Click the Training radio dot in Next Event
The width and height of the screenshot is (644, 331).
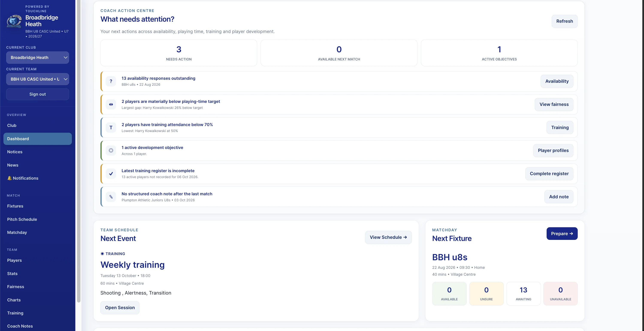point(102,254)
